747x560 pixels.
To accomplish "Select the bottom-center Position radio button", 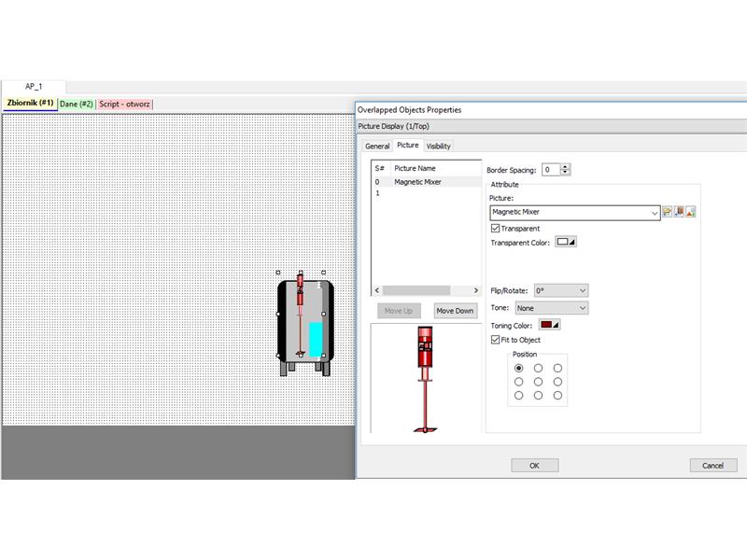I will coord(539,395).
